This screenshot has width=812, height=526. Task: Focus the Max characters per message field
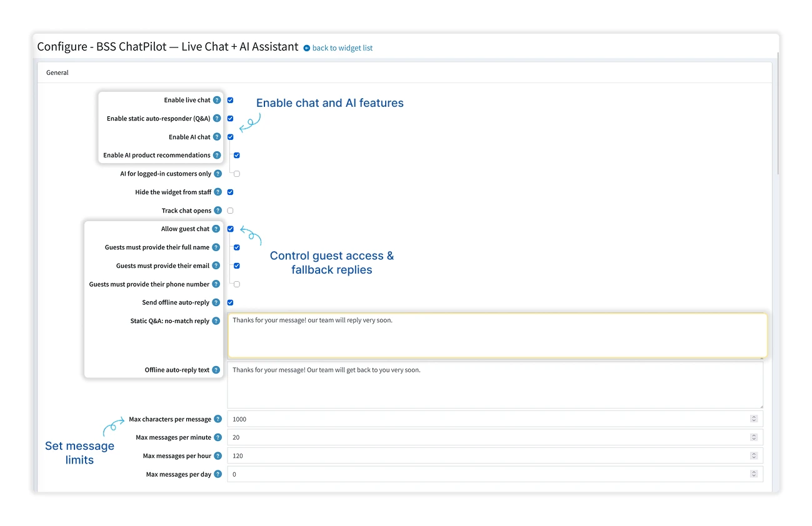point(495,419)
